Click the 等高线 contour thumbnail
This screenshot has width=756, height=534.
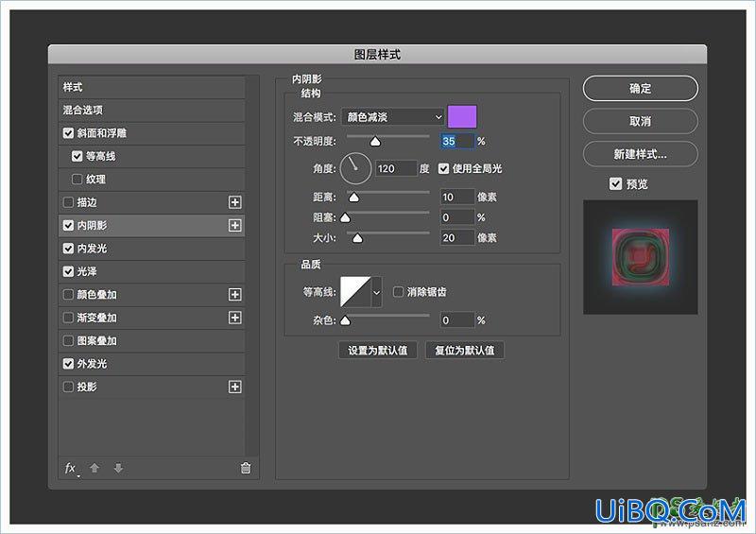pyautogui.click(x=356, y=292)
